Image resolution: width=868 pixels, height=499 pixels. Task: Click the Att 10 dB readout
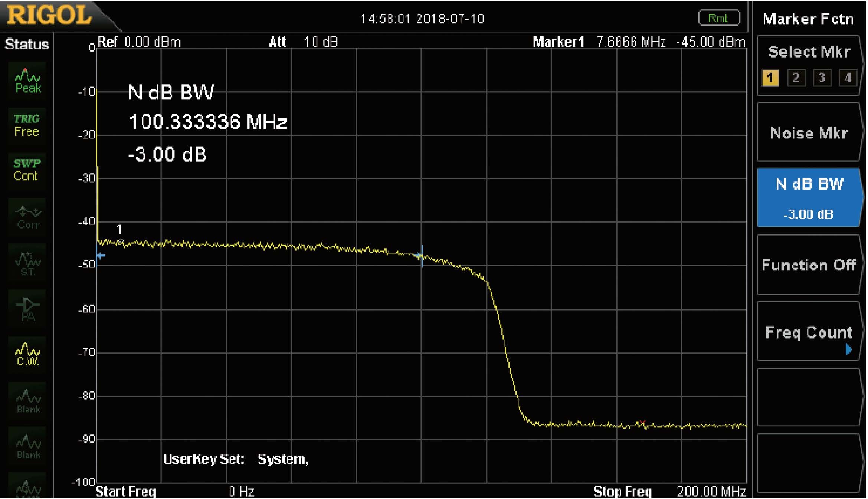[304, 42]
